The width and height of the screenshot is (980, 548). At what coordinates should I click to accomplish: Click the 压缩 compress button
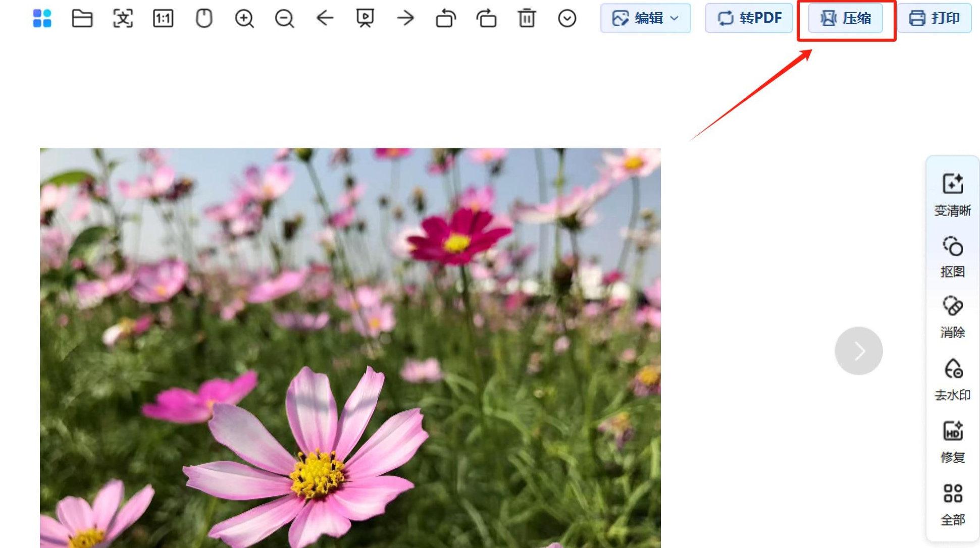(846, 19)
